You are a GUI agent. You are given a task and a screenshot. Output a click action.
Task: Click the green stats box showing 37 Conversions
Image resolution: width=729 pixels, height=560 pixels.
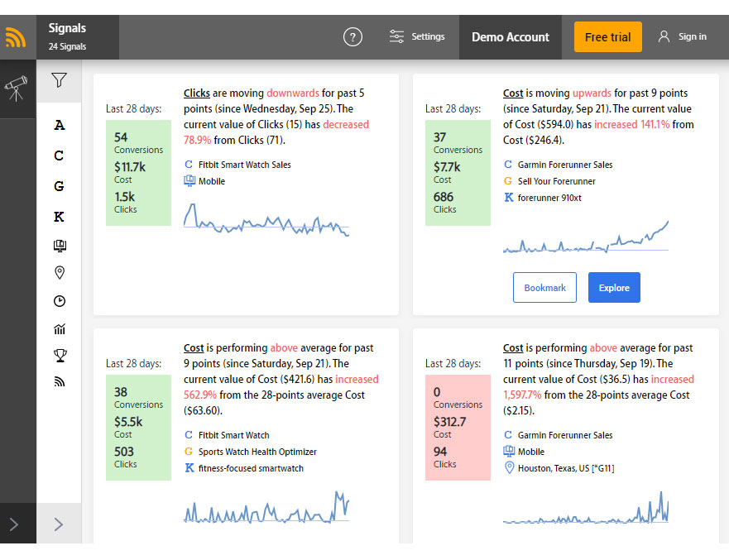coord(458,173)
